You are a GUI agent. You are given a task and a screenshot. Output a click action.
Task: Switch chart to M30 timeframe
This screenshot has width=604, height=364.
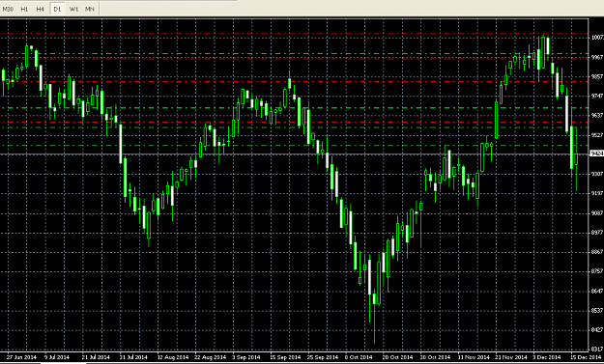(x=8, y=9)
